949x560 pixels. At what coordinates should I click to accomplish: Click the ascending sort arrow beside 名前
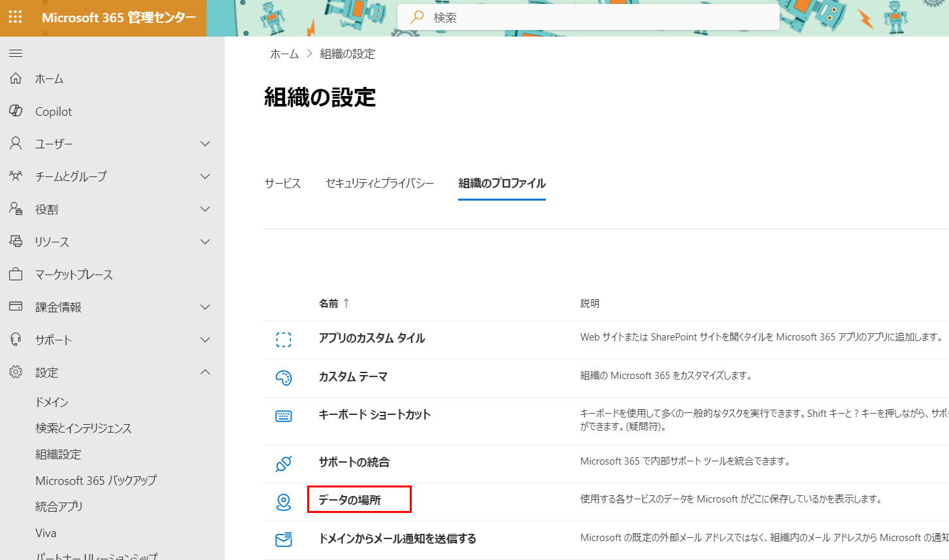[x=346, y=303]
